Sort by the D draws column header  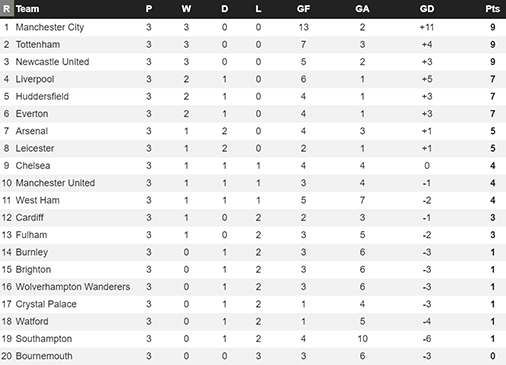tap(225, 9)
